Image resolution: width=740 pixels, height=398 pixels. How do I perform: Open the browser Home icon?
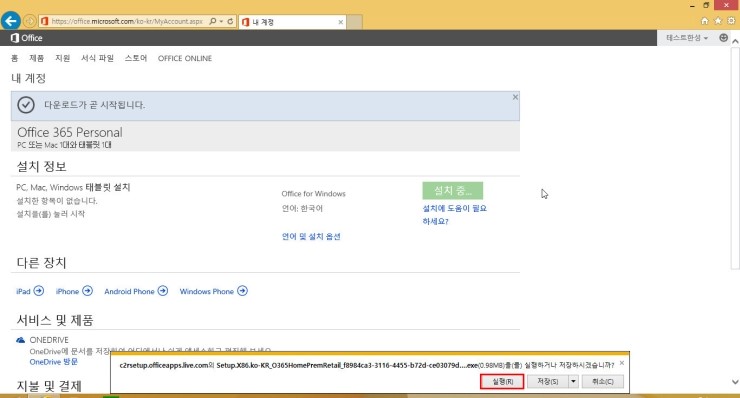tap(705, 21)
